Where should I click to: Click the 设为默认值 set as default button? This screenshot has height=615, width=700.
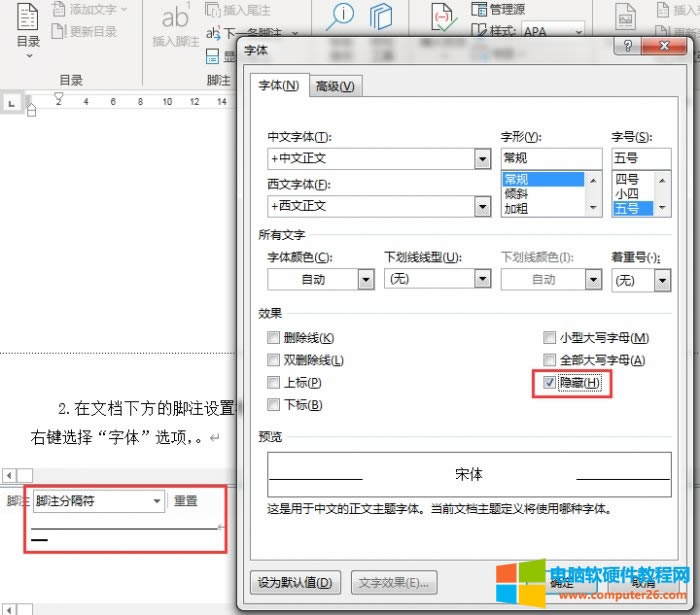pos(295,582)
